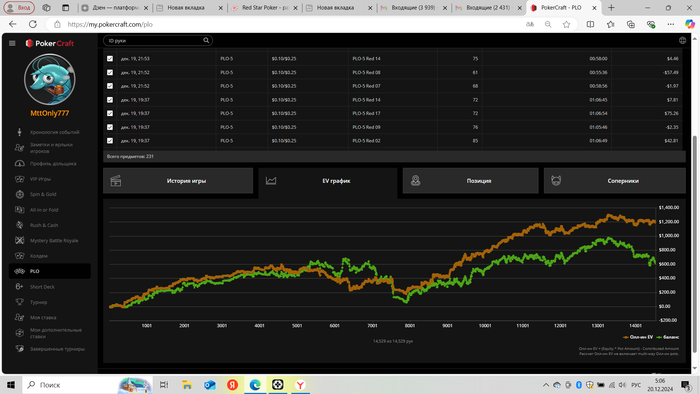Viewport: 700px width, 394px height.
Task: Open the Favorites list icon
Action: coord(610,25)
